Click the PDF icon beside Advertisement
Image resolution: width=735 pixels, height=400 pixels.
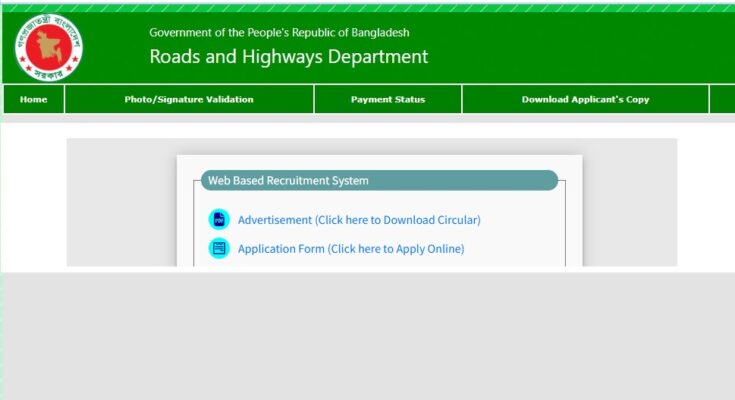[x=218, y=220]
